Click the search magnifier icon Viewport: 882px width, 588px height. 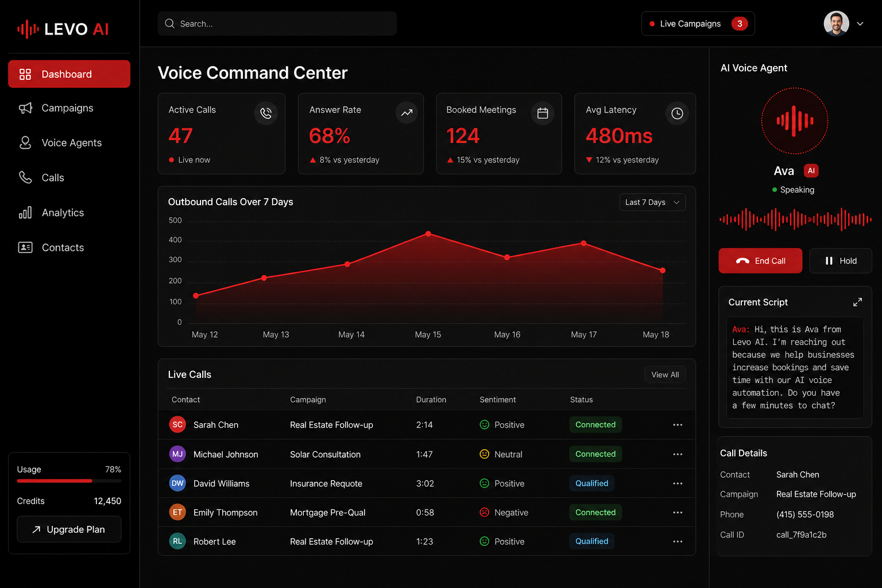pyautogui.click(x=169, y=24)
